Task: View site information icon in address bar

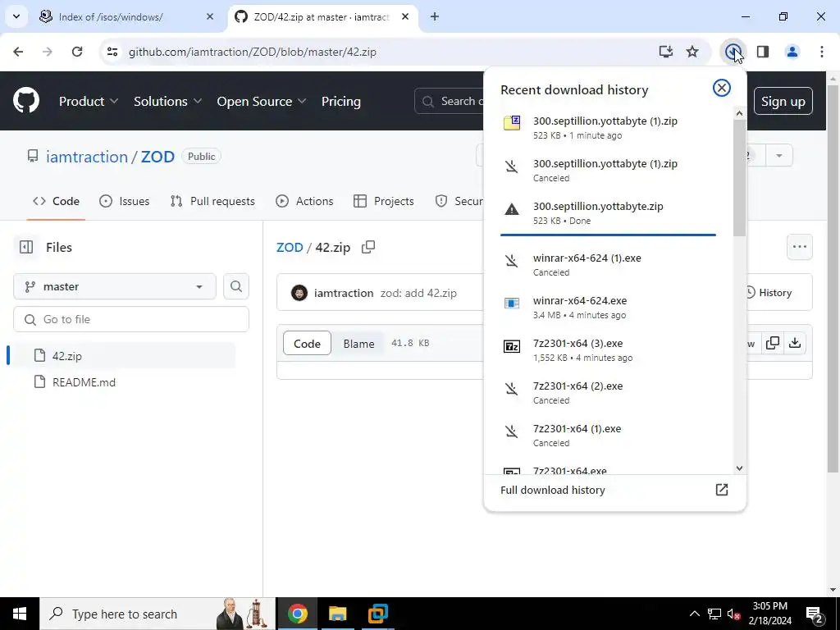Action: coord(112,52)
